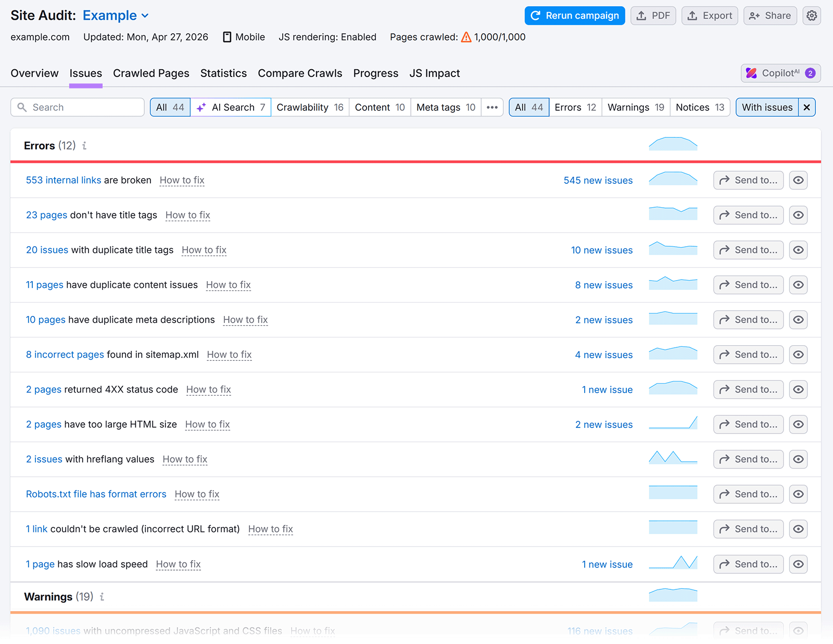The height and width of the screenshot is (644, 833).
Task: Open Send to for duplicate title tags
Action: click(748, 250)
